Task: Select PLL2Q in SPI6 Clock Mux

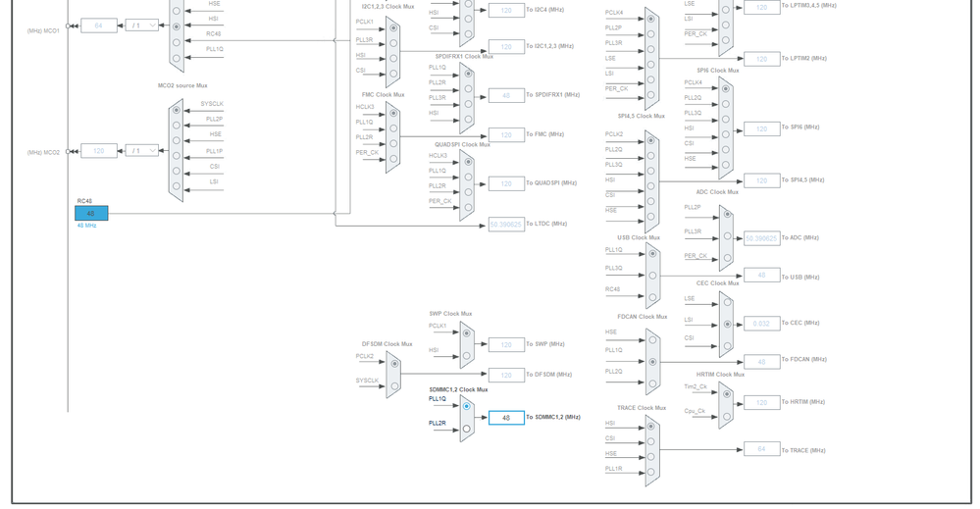Action: click(725, 104)
